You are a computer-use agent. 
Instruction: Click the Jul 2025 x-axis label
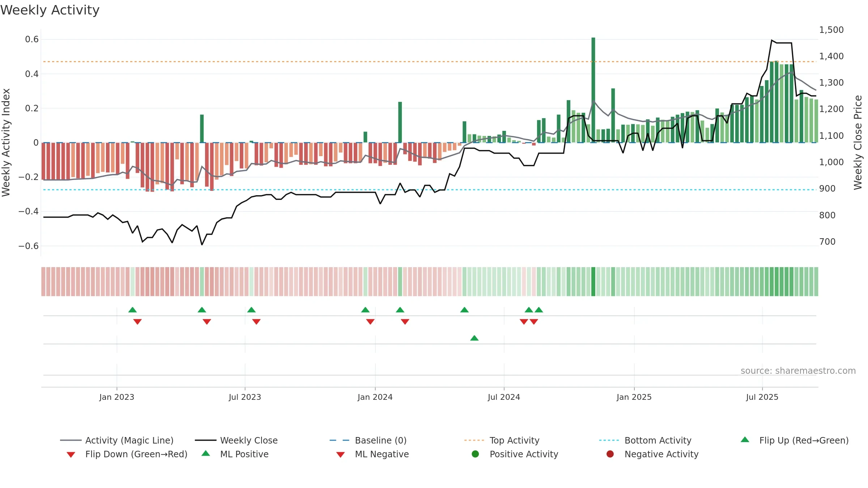(762, 397)
